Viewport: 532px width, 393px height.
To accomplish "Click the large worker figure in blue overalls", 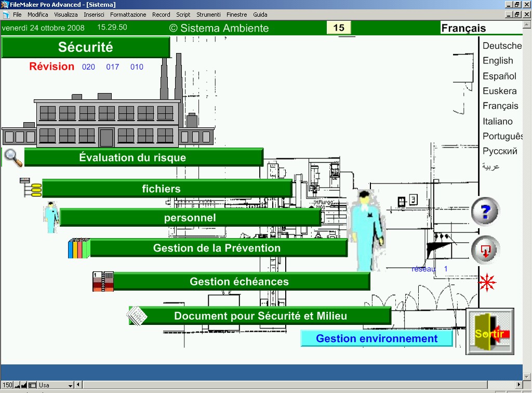I will [367, 231].
